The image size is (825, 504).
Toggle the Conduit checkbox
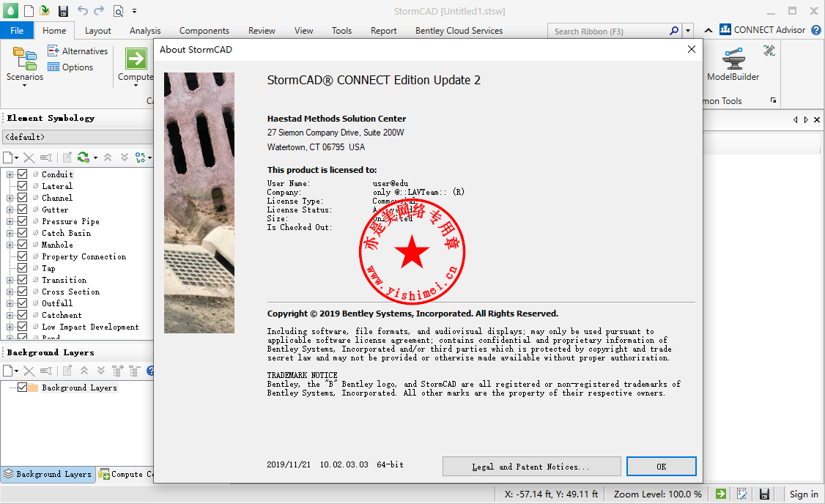click(x=22, y=174)
